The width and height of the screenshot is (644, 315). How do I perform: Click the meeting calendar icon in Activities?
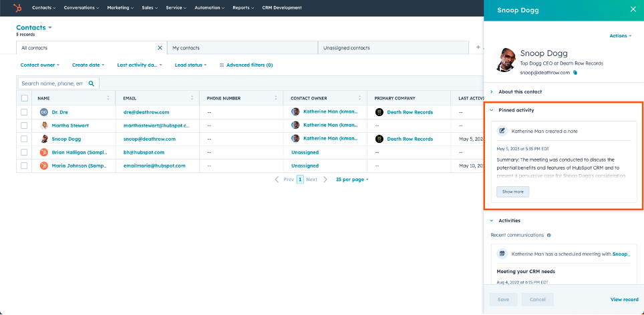pos(502,254)
